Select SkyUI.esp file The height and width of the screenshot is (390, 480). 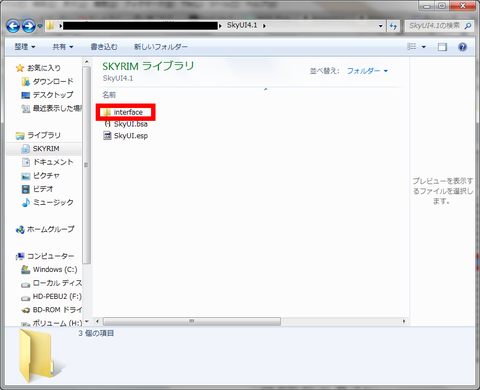(126, 136)
